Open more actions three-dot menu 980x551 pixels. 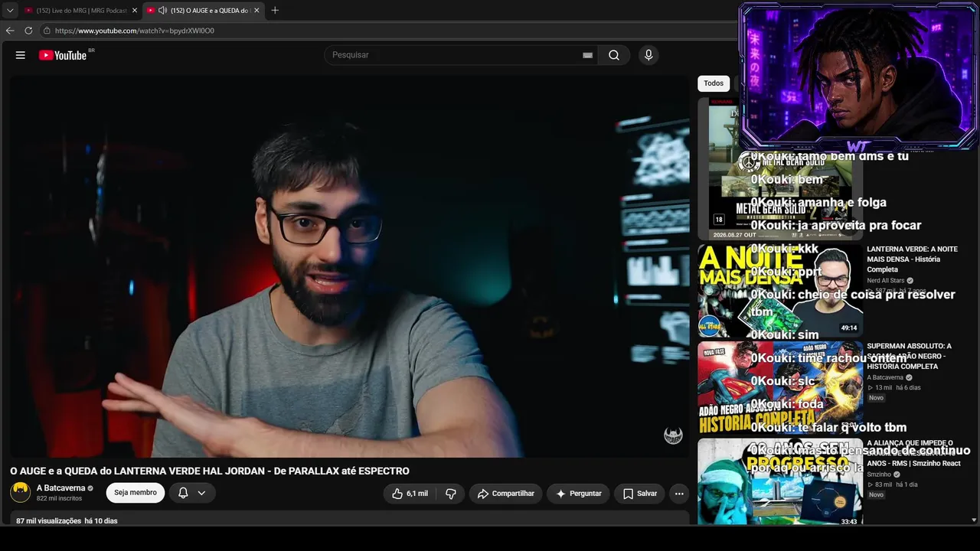[679, 494]
